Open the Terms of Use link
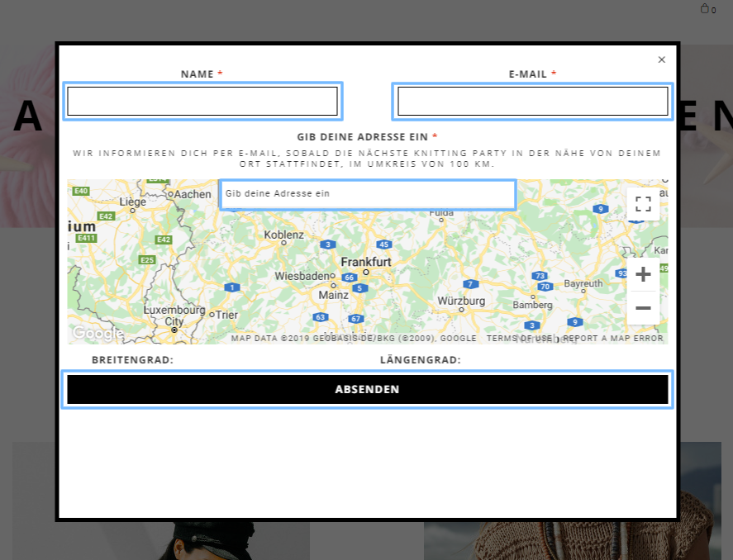The width and height of the screenshot is (733, 560). click(519, 339)
